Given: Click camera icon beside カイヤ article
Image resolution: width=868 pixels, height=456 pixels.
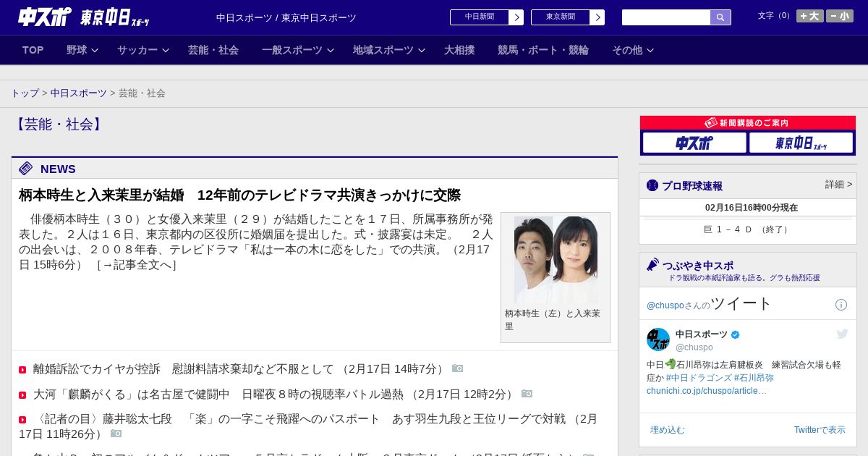Looking at the screenshot, I should tap(457, 368).
